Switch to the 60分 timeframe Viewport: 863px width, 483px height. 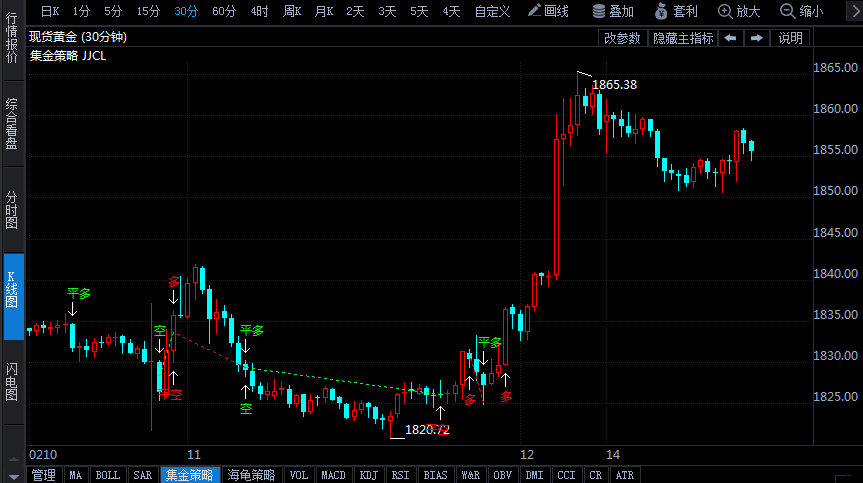tap(224, 11)
